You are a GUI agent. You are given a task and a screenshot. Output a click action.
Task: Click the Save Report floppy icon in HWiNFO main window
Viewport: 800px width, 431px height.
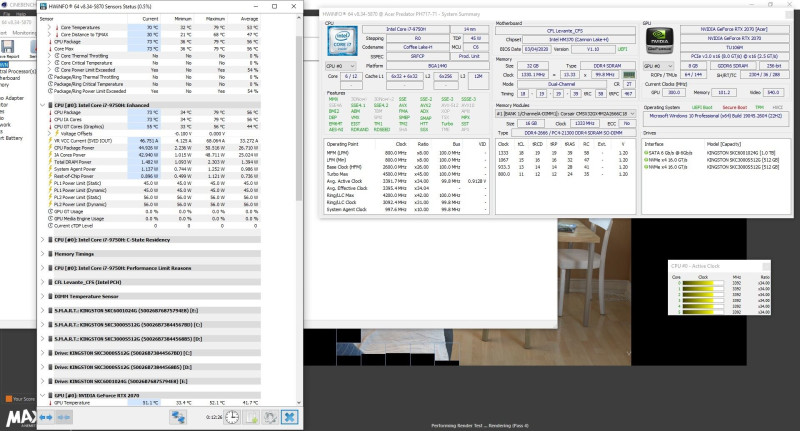(x=8, y=47)
